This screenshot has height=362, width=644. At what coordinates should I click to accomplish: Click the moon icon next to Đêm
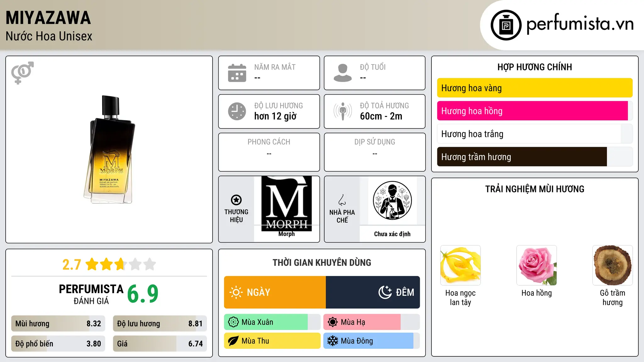(x=385, y=292)
